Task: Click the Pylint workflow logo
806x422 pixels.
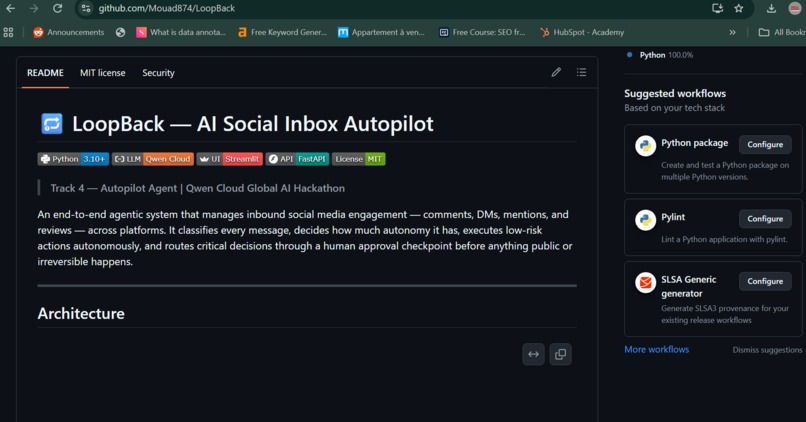Action: coord(645,220)
